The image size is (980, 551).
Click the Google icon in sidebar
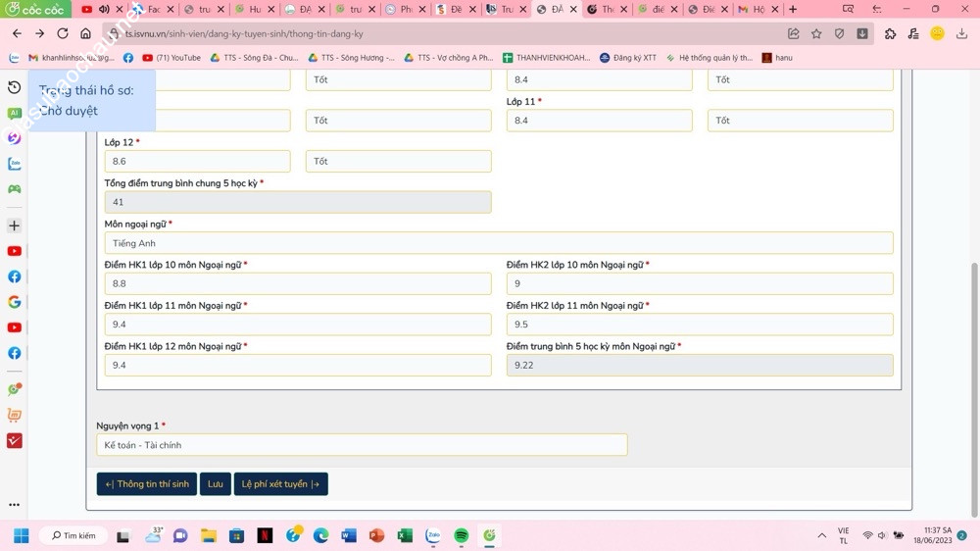point(14,302)
